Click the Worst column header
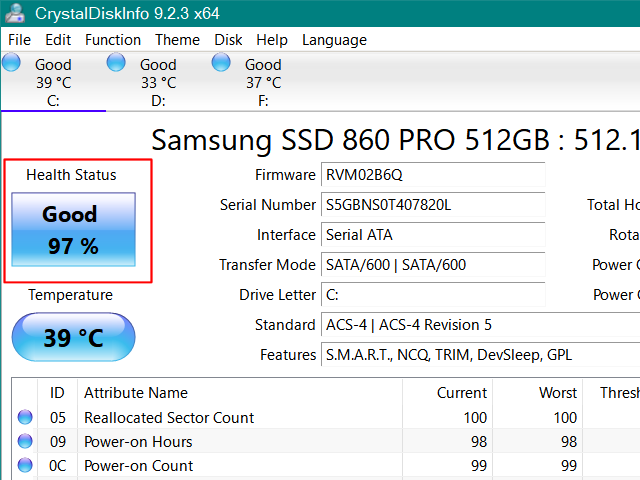Screen dimensions: 640x480 (538, 393)
